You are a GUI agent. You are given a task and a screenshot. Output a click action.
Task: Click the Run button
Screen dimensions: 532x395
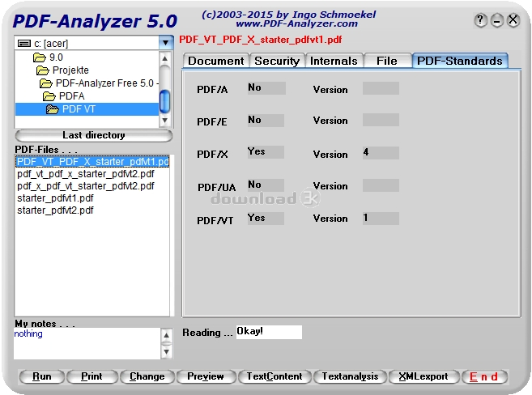click(42, 376)
